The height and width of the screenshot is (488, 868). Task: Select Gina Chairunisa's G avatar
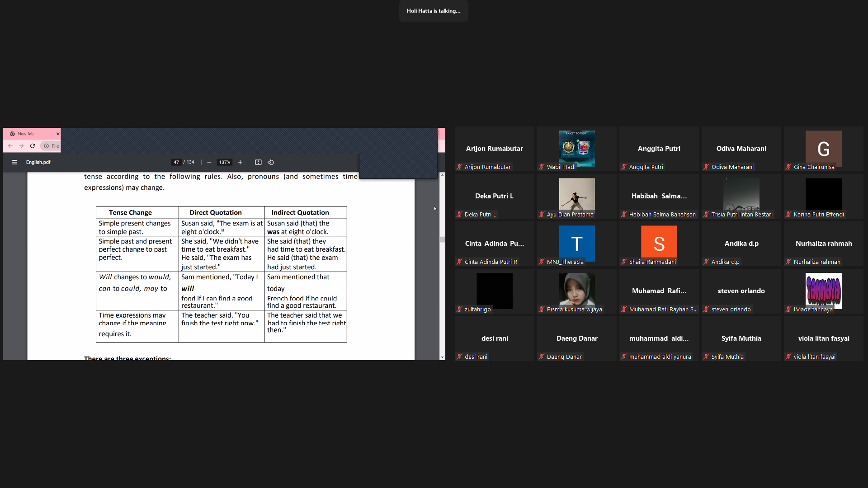click(824, 149)
